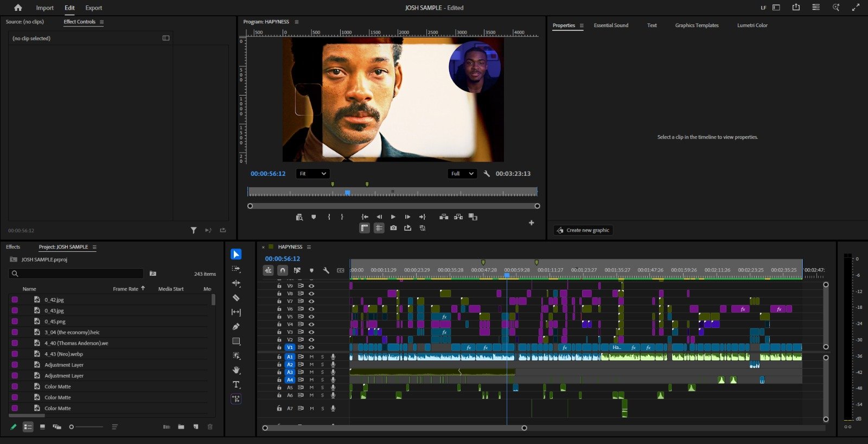Open Project JOSH SAMPLE panel menu
The width and height of the screenshot is (868, 444).
(x=94, y=247)
